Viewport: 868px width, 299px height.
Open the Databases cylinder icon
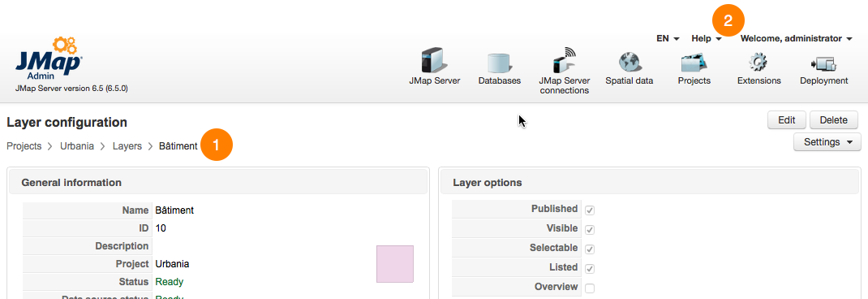[500, 62]
